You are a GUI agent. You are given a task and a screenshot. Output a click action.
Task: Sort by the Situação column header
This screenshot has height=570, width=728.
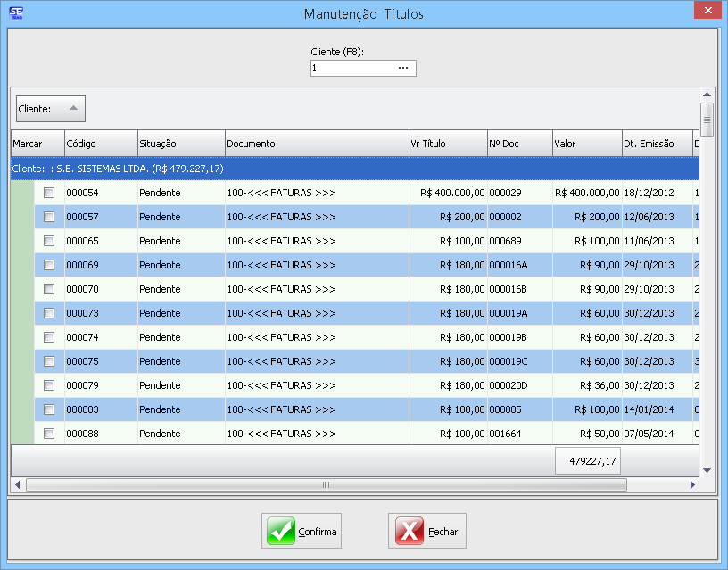(180, 144)
